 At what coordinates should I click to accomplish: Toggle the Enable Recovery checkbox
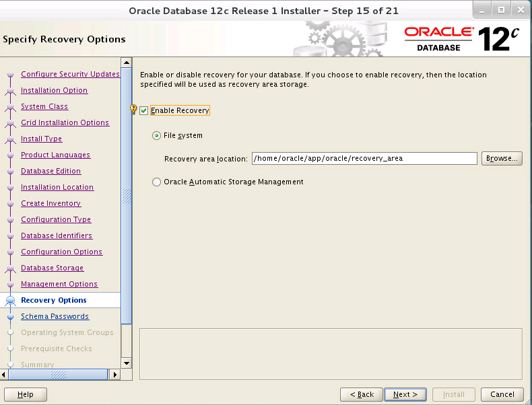[x=144, y=110]
